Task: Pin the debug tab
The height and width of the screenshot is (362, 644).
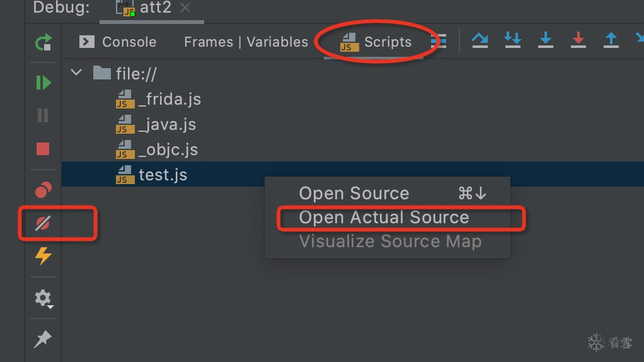Action: tap(43, 339)
